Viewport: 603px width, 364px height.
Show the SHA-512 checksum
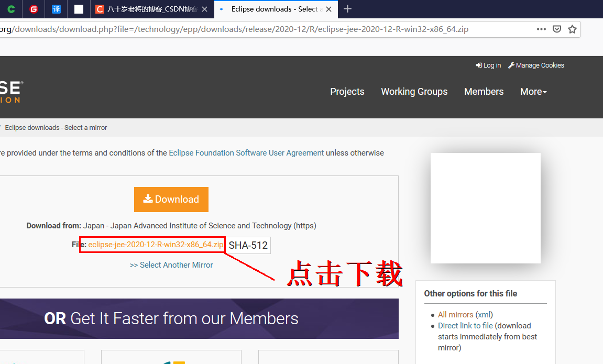248,245
